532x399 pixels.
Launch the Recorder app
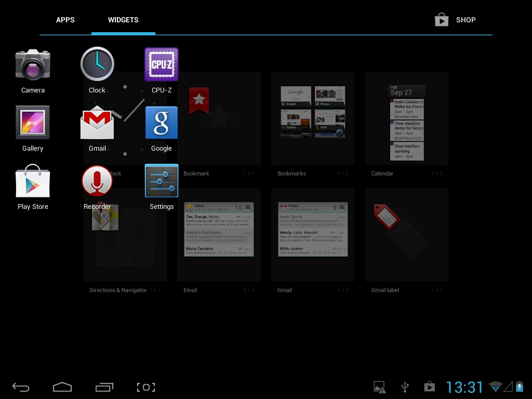(x=97, y=181)
